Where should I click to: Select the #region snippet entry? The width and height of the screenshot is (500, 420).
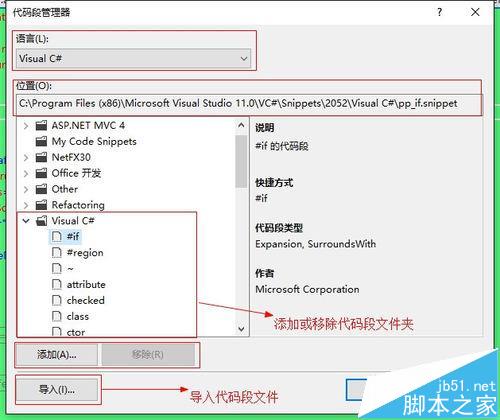point(85,253)
